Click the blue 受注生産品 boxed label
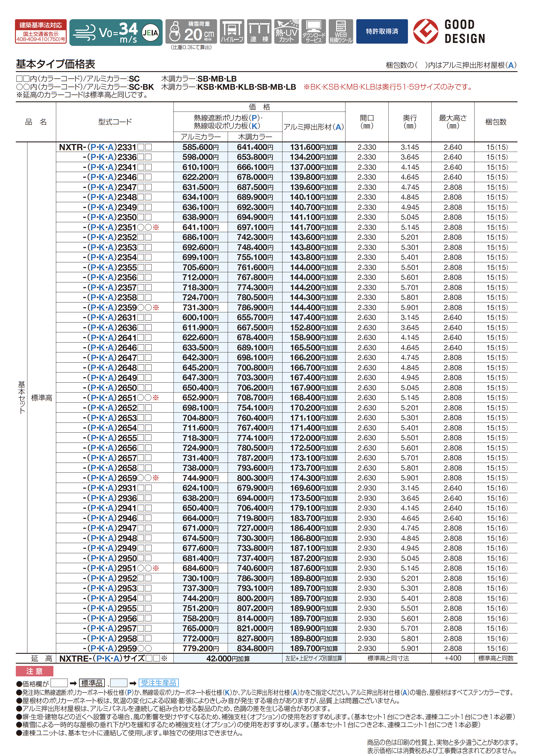 click(x=158, y=683)
